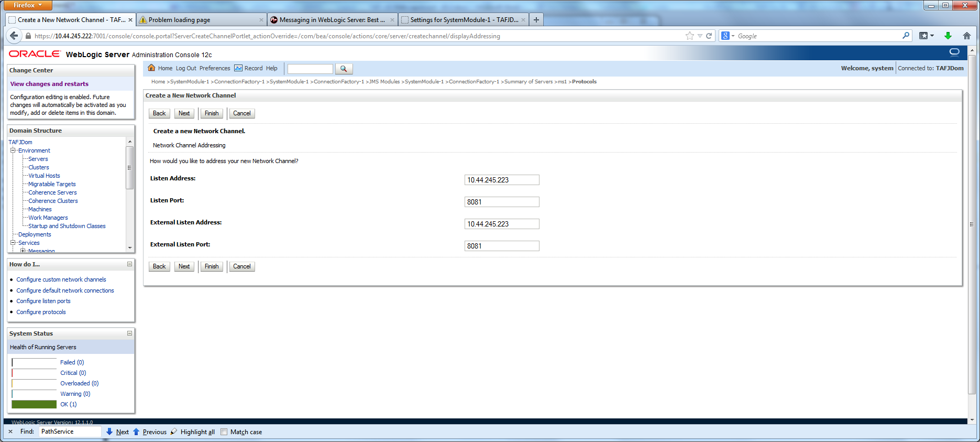Expand the Messaging tree node
980x442 pixels.
click(x=23, y=251)
